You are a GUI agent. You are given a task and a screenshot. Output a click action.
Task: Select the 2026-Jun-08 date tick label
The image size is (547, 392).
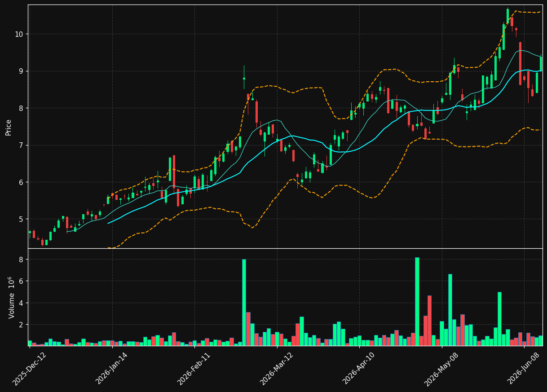tap(524, 368)
